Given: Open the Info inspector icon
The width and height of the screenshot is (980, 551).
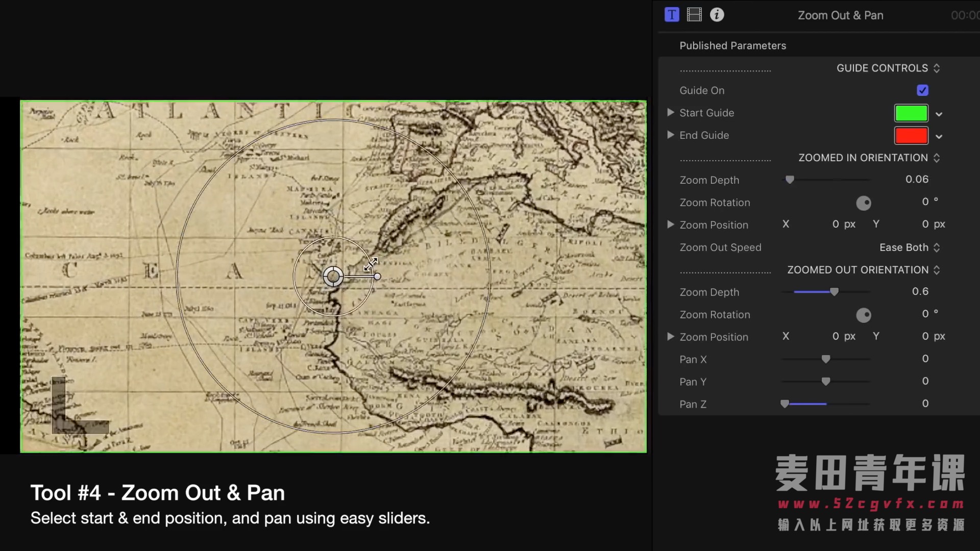Looking at the screenshot, I should 717,15.
